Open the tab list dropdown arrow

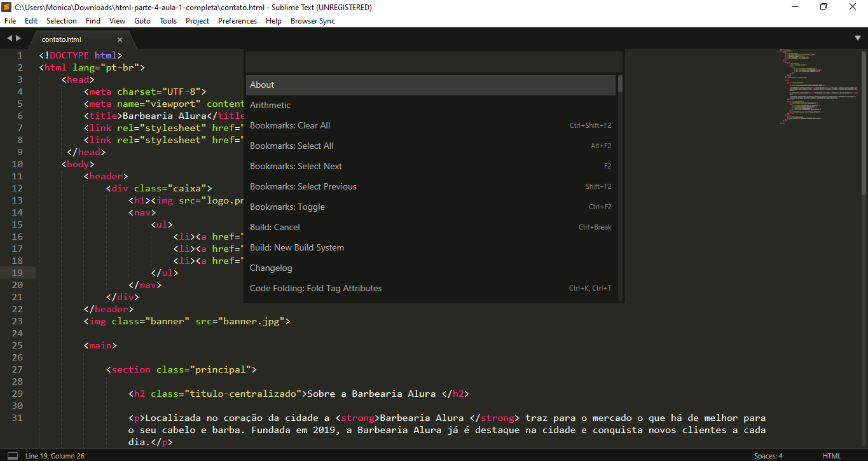tap(858, 39)
